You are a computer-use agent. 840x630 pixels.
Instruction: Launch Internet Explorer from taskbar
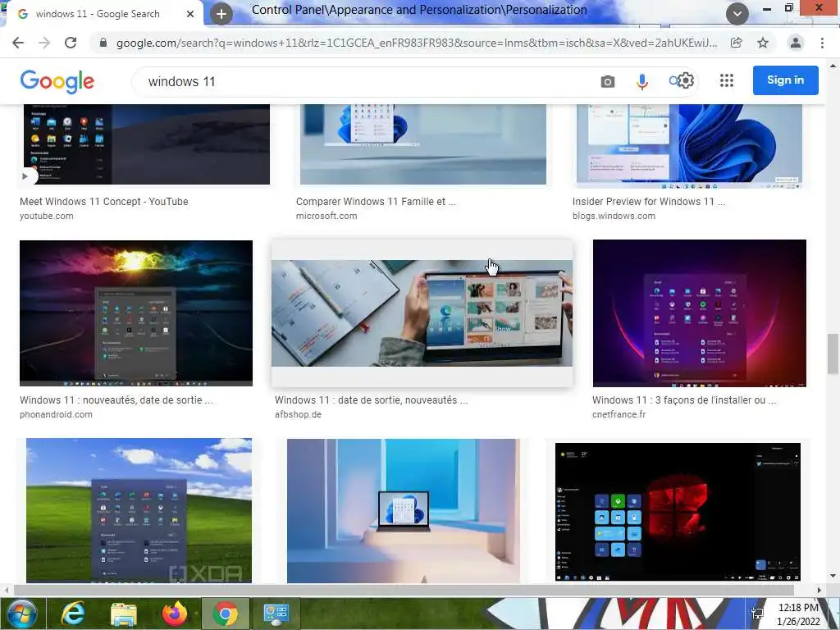pyautogui.click(x=73, y=614)
